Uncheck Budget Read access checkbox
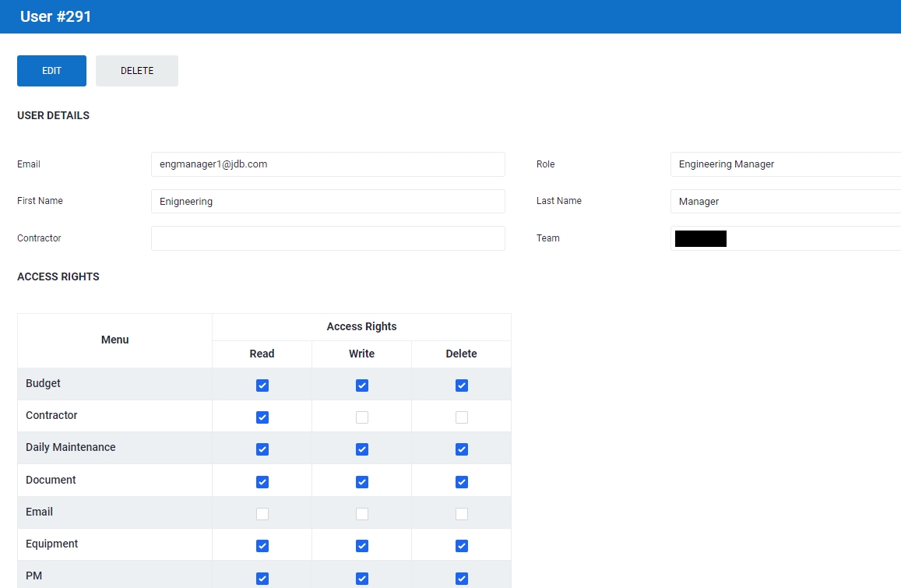Image resolution: width=901 pixels, height=588 pixels. point(262,386)
